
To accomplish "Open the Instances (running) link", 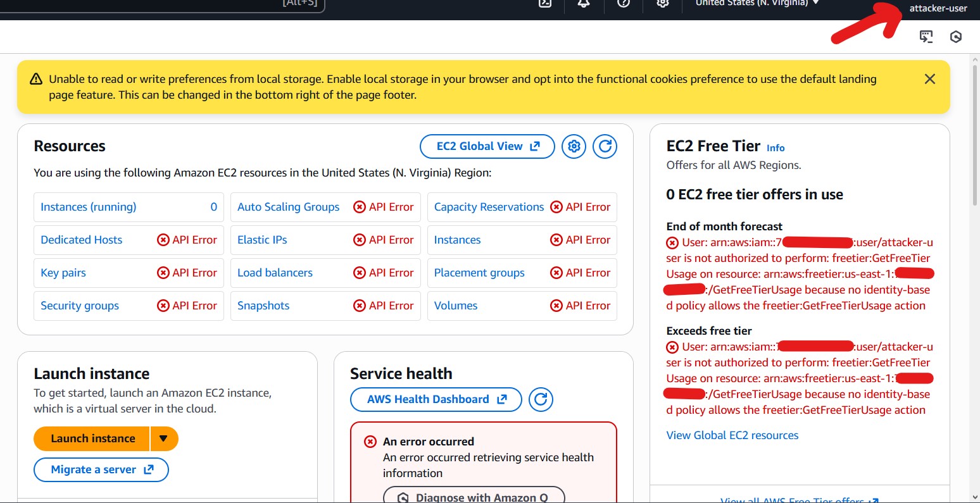I will click(x=88, y=207).
